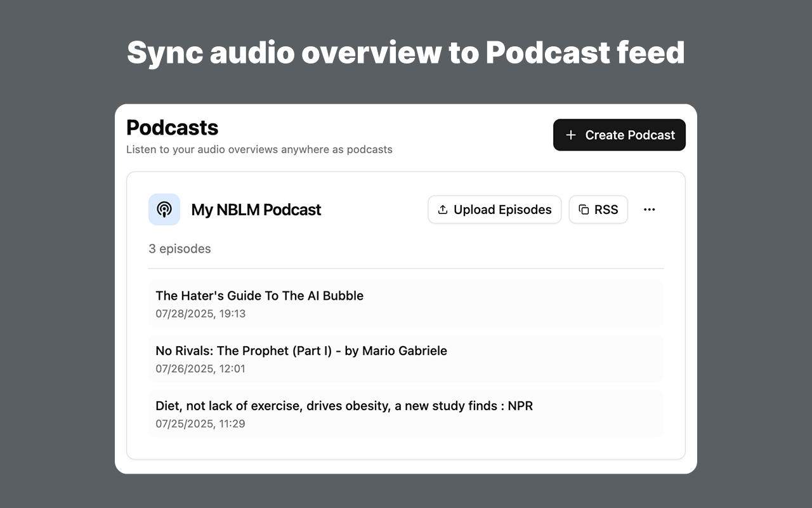
Task: Open the Diet, not lack of exercise episode
Action: tap(344, 406)
